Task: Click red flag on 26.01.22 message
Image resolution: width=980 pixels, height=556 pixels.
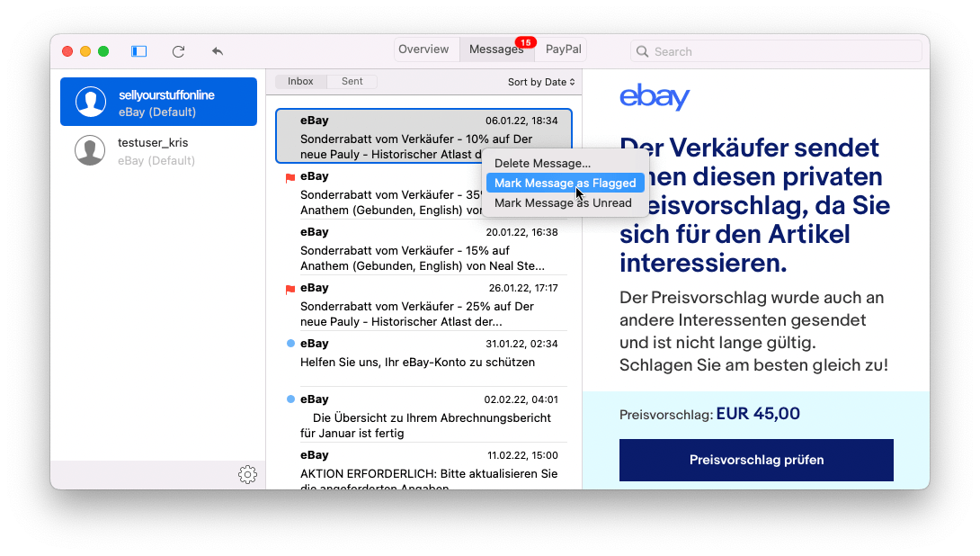Action: [x=290, y=289]
